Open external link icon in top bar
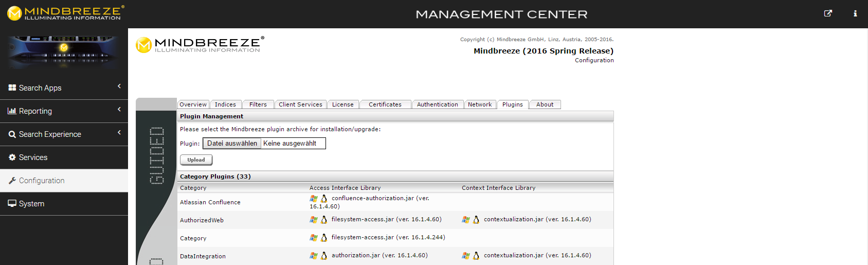 coord(828,13)
